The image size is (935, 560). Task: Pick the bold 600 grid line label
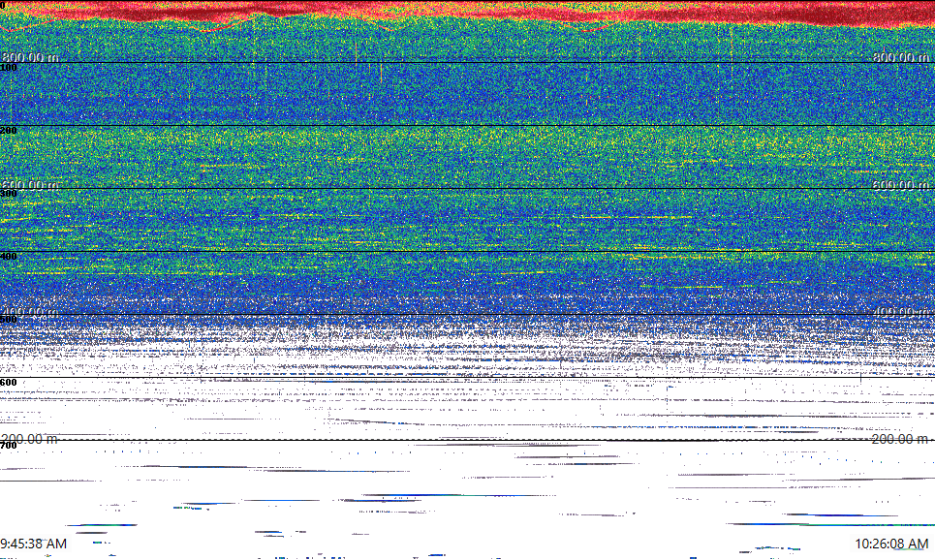[x=9, y=383]
